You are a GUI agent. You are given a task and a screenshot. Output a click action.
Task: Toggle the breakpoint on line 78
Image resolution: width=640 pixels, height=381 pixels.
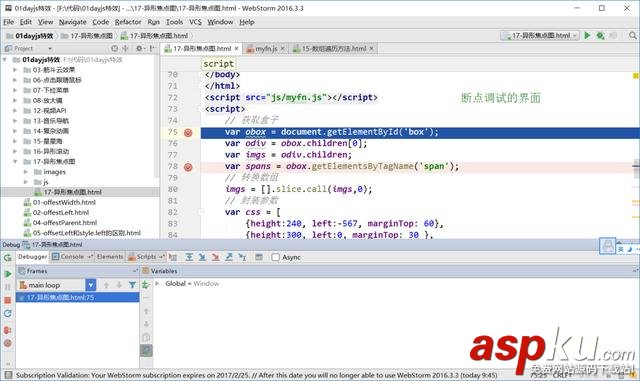pos(188,167)
